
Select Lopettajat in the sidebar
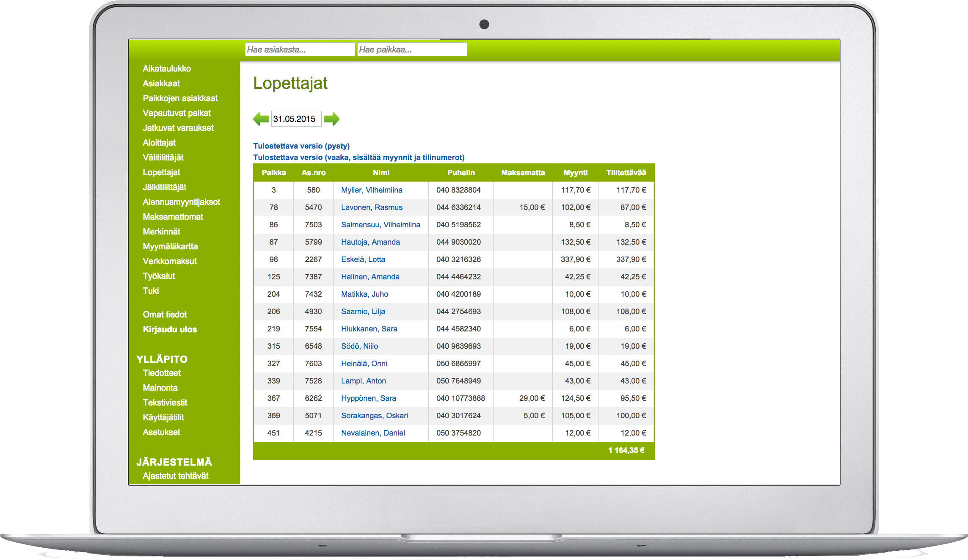pyautogui.click(x=161, y=172)
